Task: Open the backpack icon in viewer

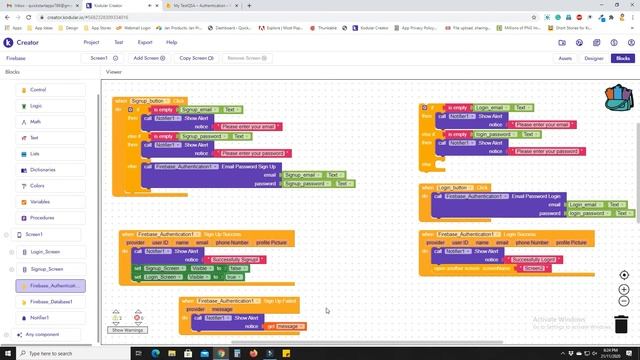Action: click(619, 98)
